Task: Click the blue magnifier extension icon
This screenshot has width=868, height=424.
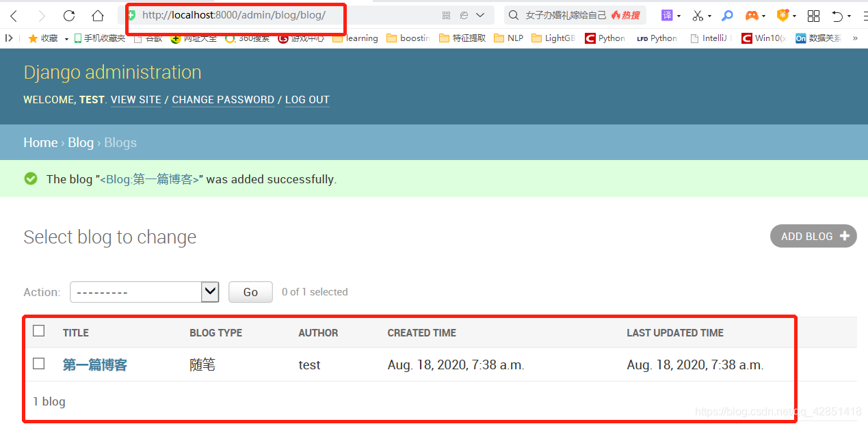Action: [727, 15]
